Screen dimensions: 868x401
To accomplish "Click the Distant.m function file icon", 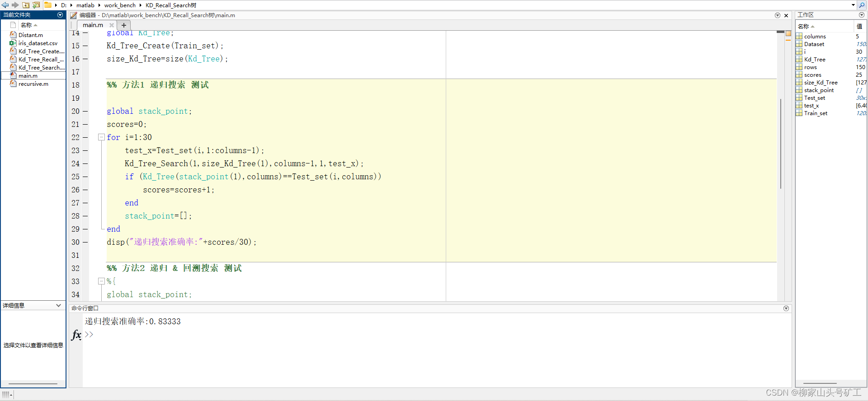I will coord(13,35).
